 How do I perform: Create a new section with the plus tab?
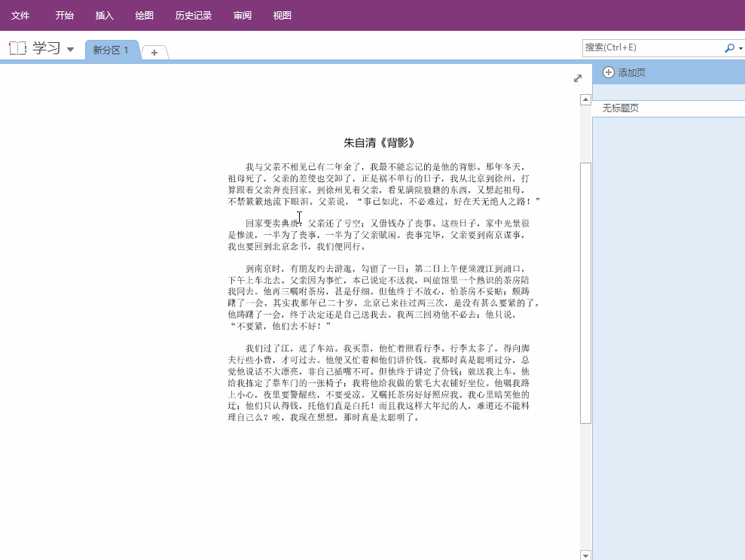[x=154, y=53]
